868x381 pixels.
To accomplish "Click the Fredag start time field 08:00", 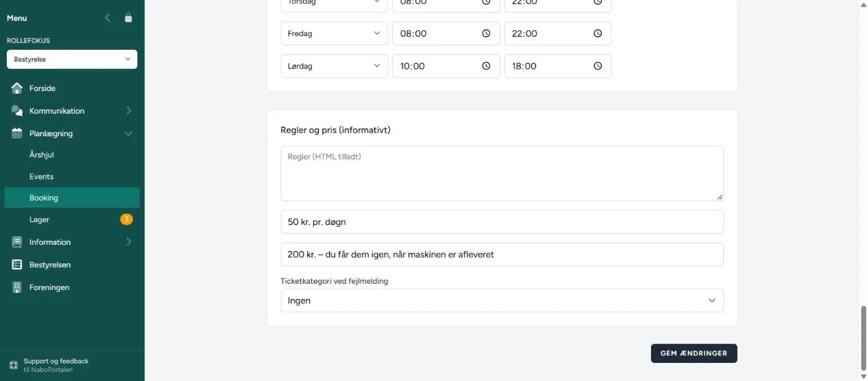I will click(x=446, y=33).
